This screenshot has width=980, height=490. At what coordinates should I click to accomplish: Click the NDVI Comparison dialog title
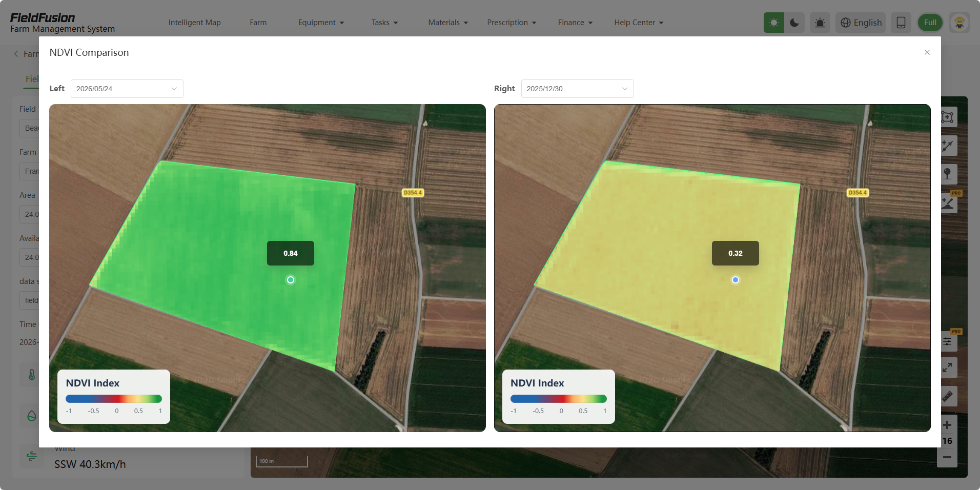[x=89, y=52]
